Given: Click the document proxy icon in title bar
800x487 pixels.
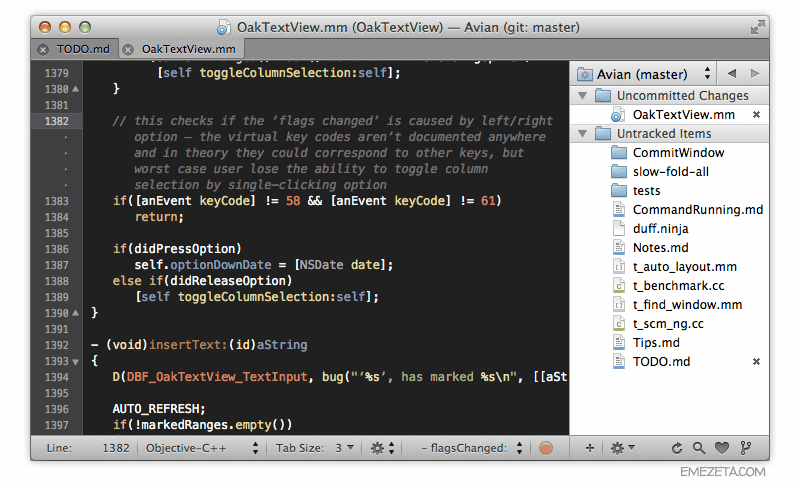Looking at the screenshot, I should coord(223,27).
